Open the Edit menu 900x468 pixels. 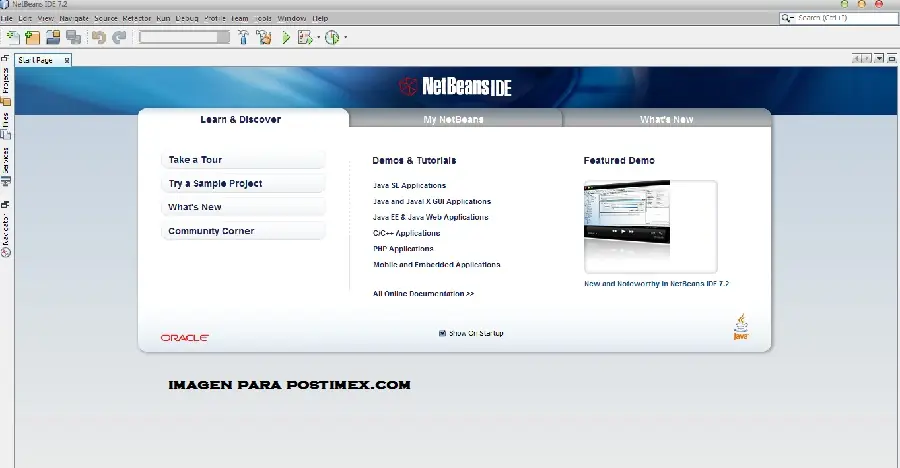point(25,18)
